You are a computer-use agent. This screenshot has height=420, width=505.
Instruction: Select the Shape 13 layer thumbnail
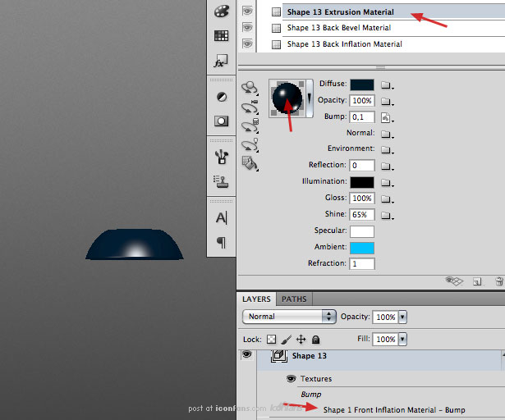click(279, 356)
